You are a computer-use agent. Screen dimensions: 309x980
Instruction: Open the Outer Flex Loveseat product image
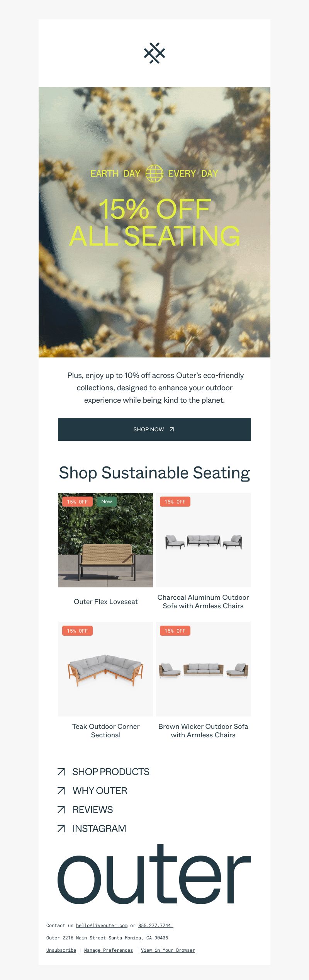pyautogui.click(x=105, y=540)
